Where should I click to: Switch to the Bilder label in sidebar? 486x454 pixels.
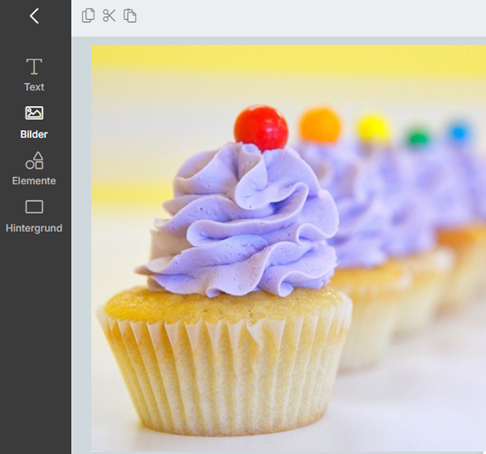click(x=34, y=134)
